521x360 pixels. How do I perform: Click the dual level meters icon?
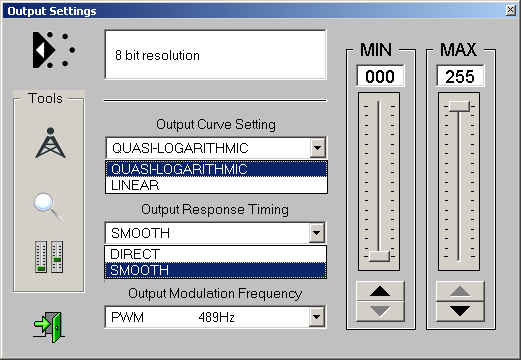tap(49, 257)
